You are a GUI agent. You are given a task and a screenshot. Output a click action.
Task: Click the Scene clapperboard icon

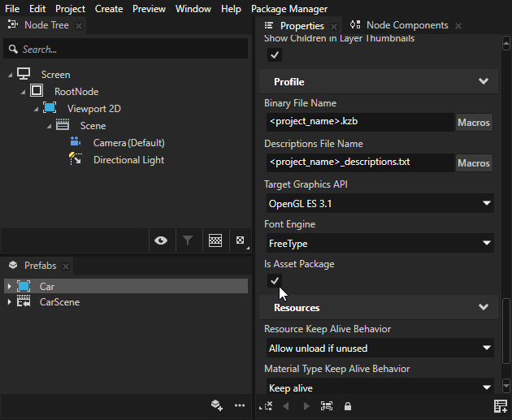click(63, 124)
